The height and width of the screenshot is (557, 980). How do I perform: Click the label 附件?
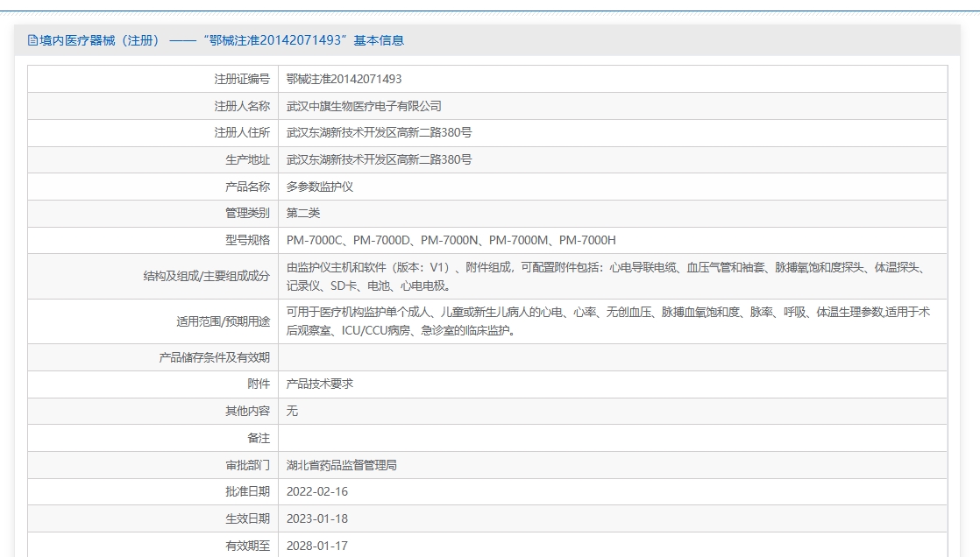[x=259, y=384]
